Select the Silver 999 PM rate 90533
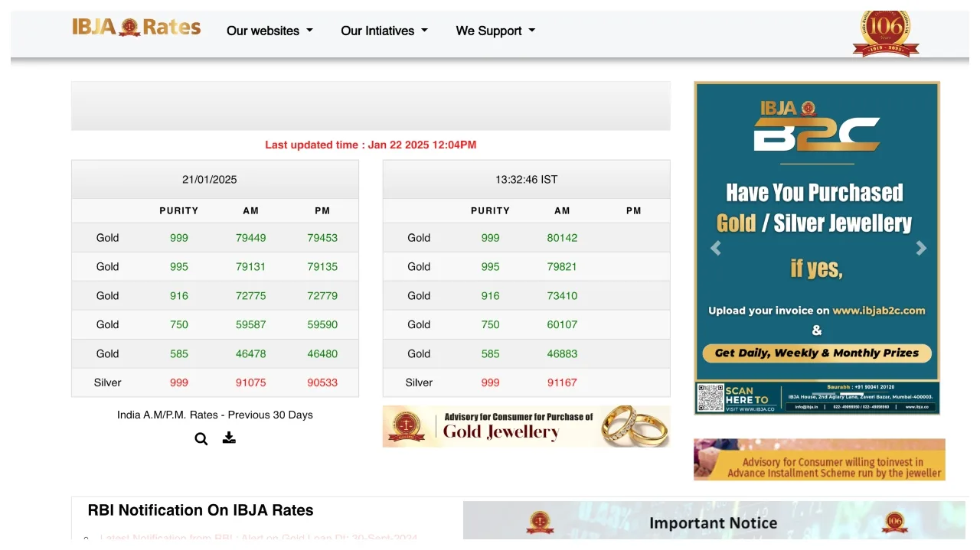The width and height of the screenshot is (980, 550). 322,382
